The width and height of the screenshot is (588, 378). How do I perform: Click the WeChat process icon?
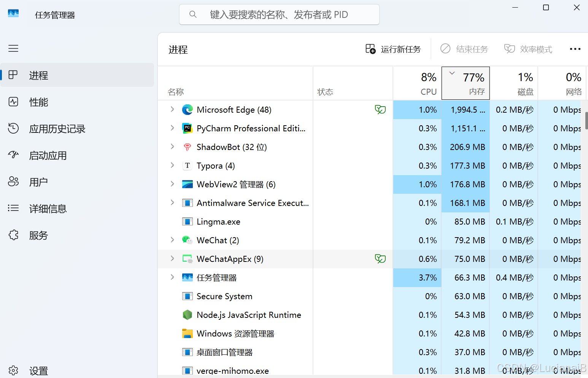(x=187, y=240)
